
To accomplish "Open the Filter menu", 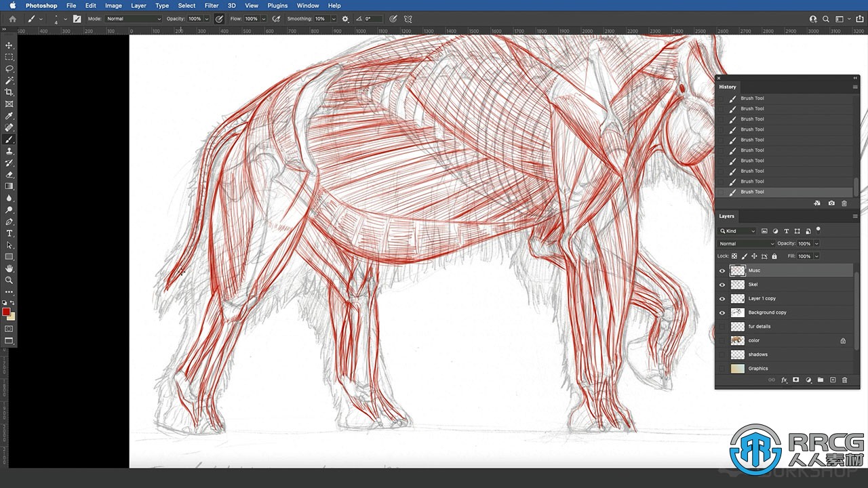I will 212,5.
